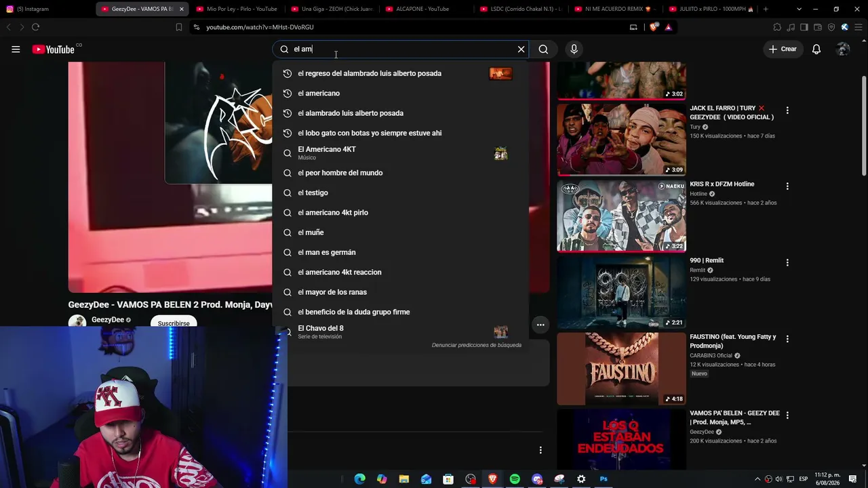
Task: Open the GeezyDee channel name link
Action: (108, 320)
